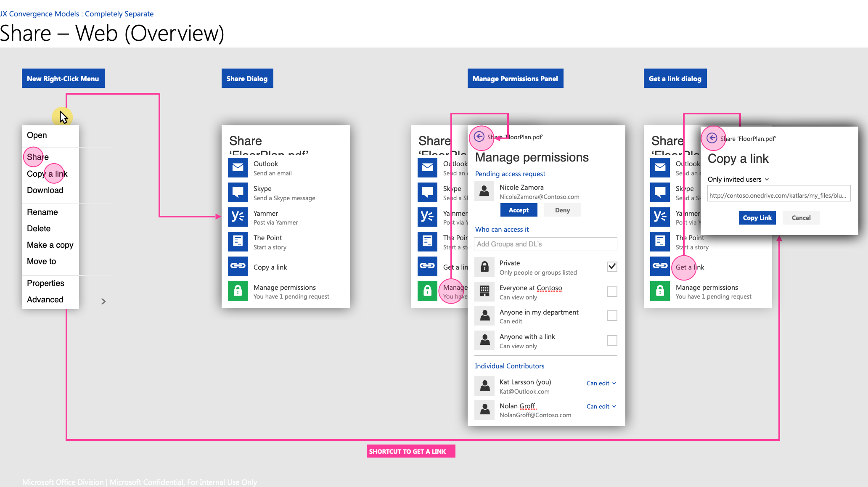The width and height of the screenshot is (868, 487).
Task: Click the Yammer icon in Share Dialog
Action: pos(238,217)
